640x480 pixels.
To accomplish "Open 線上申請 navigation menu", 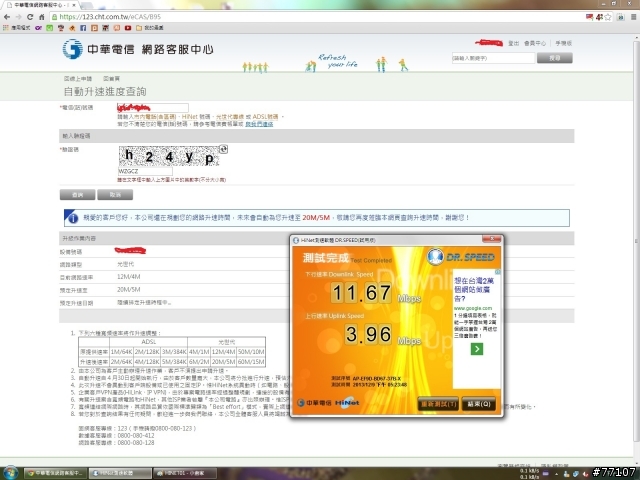I will [78, 78].
